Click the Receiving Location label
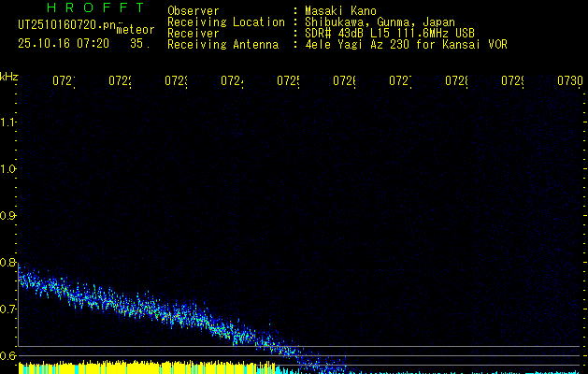 coord(225,22)
